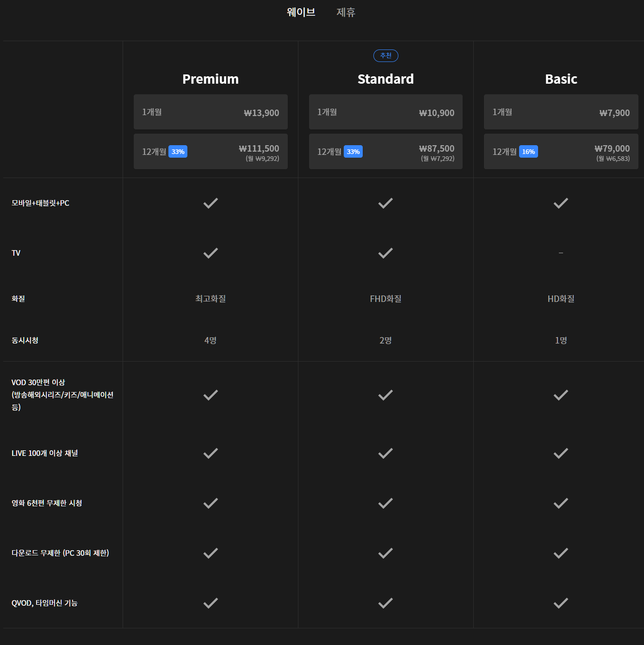The width and height of the screenshot is (644, 645).
Task: Click the Standard checkmark for 다운로드 무제한
Action: click(x=385, y=553)
